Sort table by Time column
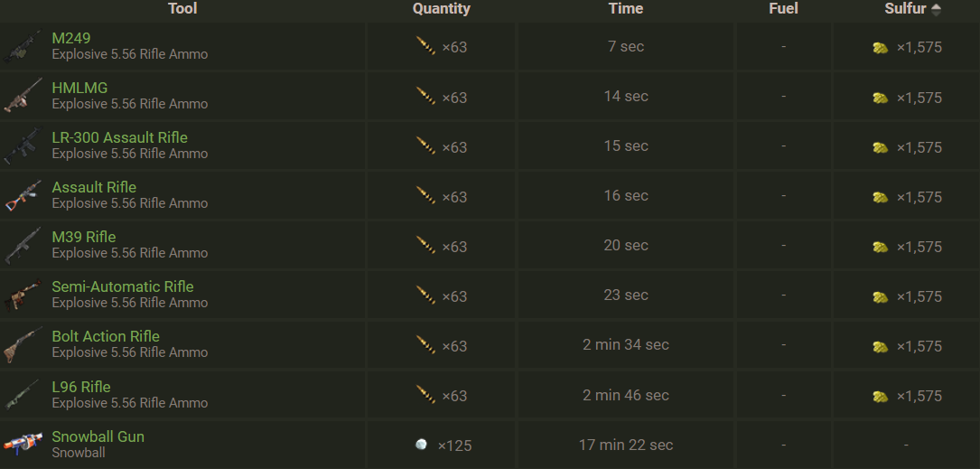Screen dimensions: 980x469 coord(625,9)
